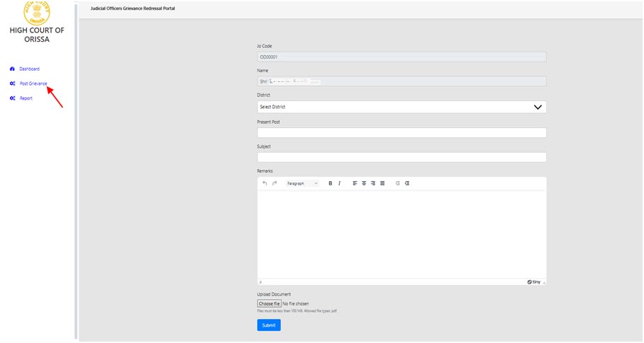Align text right in Remarks editor

click(373, 183)
